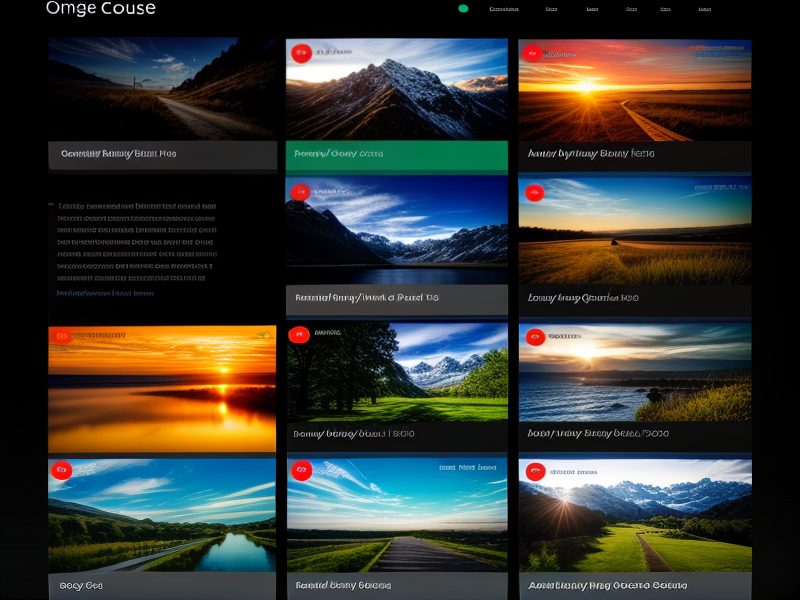
Task: Click the blue link below the description text
Action: 105,293
